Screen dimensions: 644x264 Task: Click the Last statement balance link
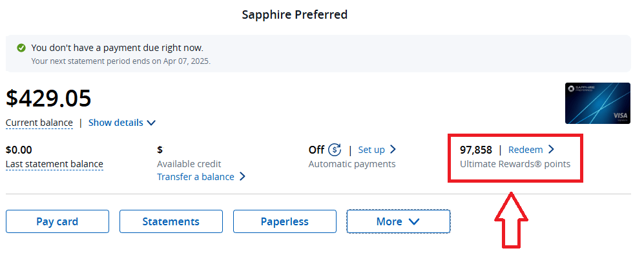point(54,164)
